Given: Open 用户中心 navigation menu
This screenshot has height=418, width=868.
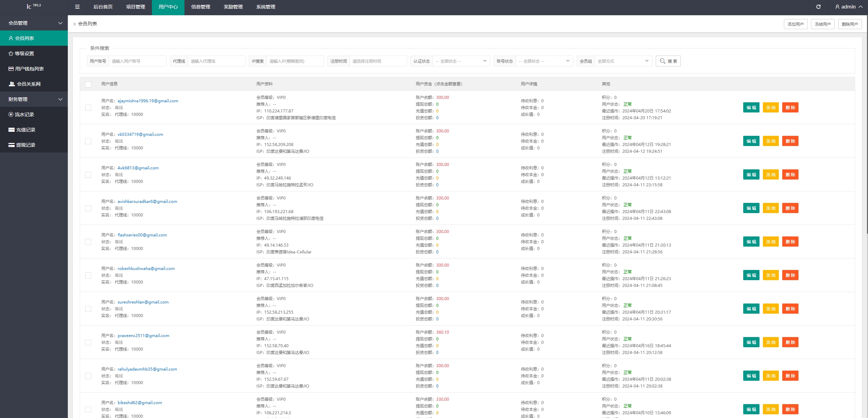Looking at the screenshot, I should click(166, 7).
